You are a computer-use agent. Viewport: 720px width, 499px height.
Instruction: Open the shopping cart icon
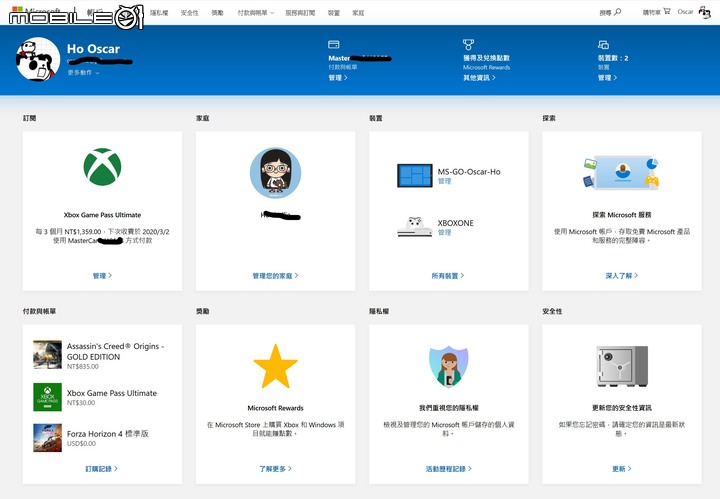click(x=667, y=11)
